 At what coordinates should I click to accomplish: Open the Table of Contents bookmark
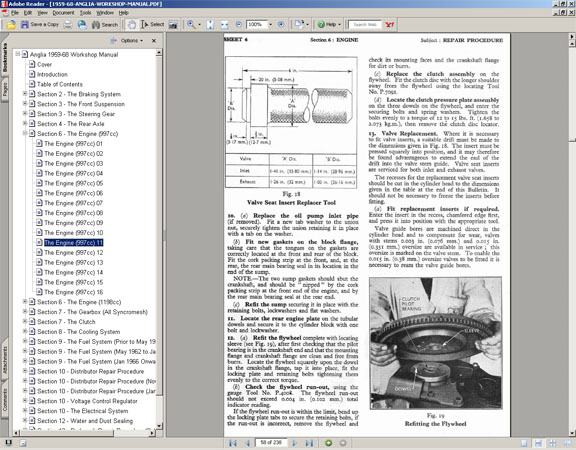[x=60, y=84]
